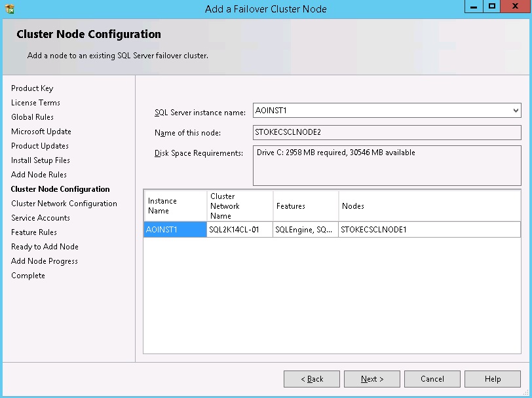Screen dimensions: 532x398
Task: Go to the Next step
Action: (372, 378)
